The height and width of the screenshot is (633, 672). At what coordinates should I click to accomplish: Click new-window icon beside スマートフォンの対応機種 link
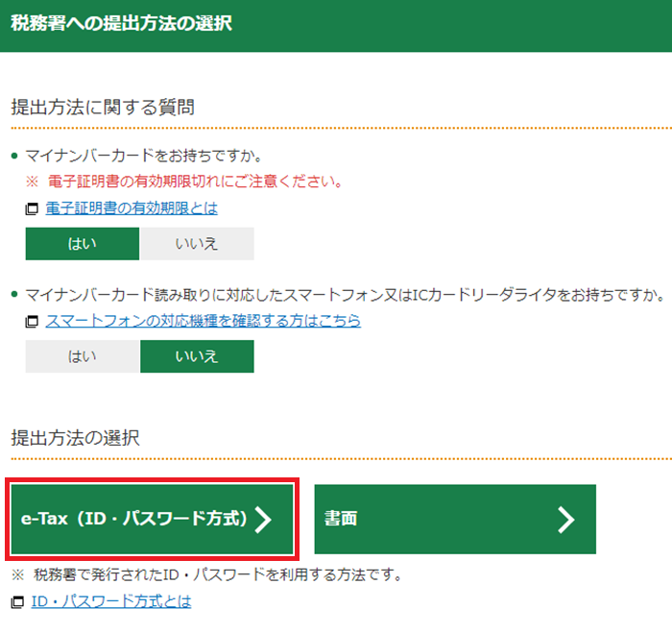tap(32, 322)
